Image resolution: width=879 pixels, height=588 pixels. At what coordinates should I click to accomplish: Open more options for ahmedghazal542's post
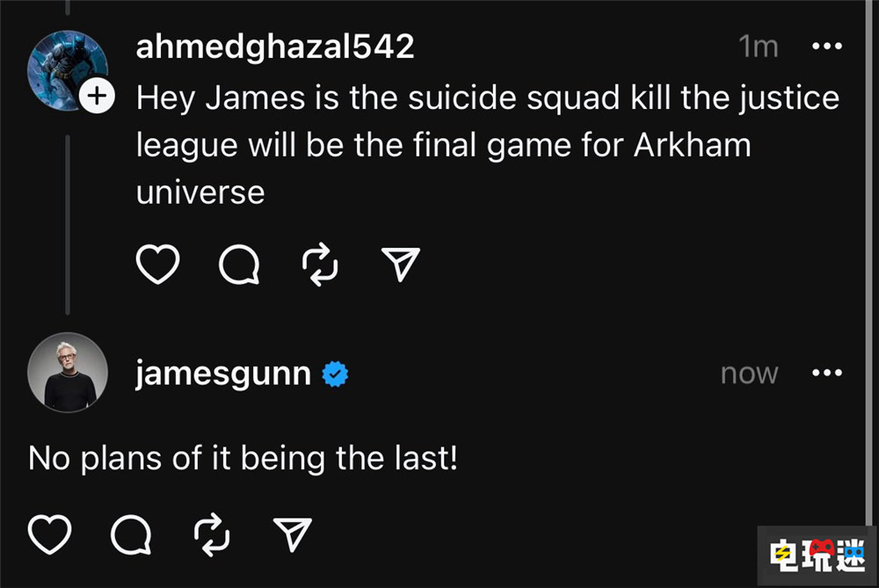coord(826,47)
